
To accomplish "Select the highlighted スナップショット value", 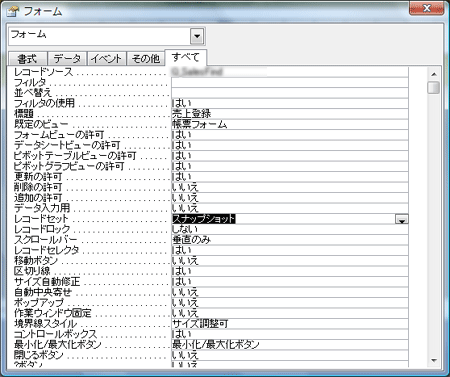I will click(204, 219).
